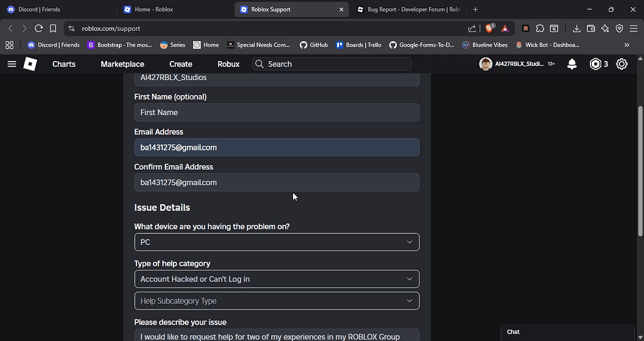Open the Google-Forms-To-D... bookmark
644x341 pixels.
[x=421, y=45]
